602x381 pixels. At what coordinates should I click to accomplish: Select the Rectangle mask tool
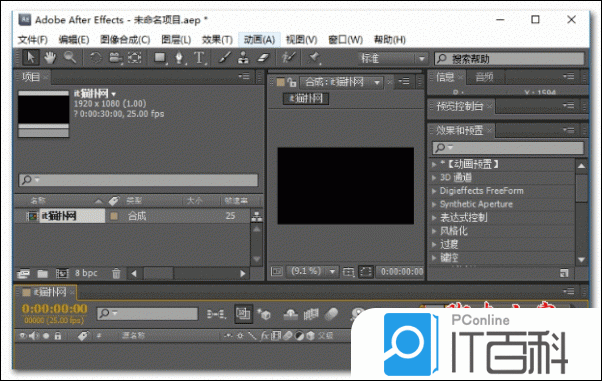coord(160,58)
